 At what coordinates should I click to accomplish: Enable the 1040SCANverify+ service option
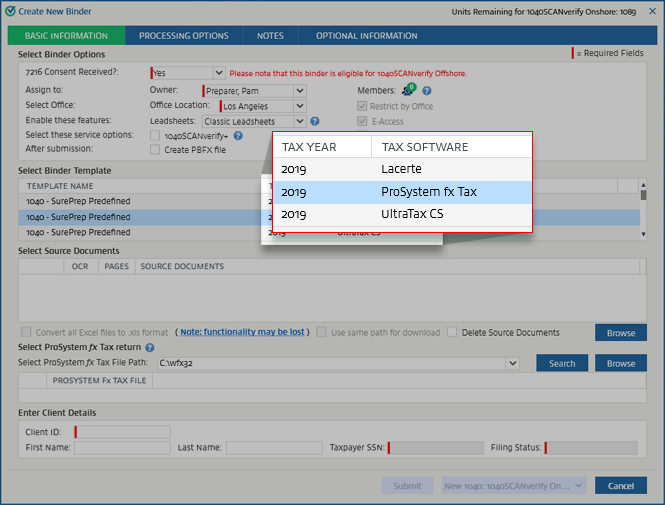point(154,135)
